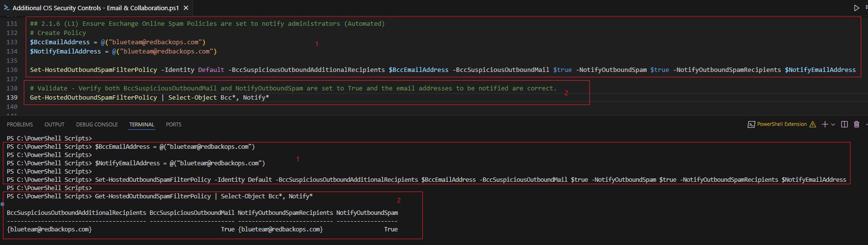
Task: Click the '# Create Policy' comment line
Action: tap(58, 33)
